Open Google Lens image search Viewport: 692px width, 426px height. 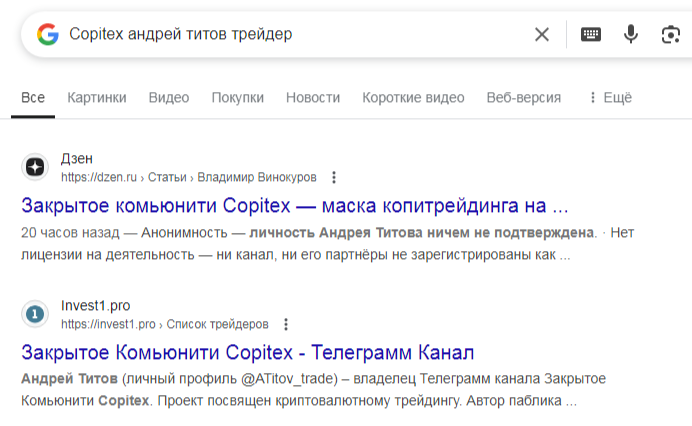(x=670, y=35)
